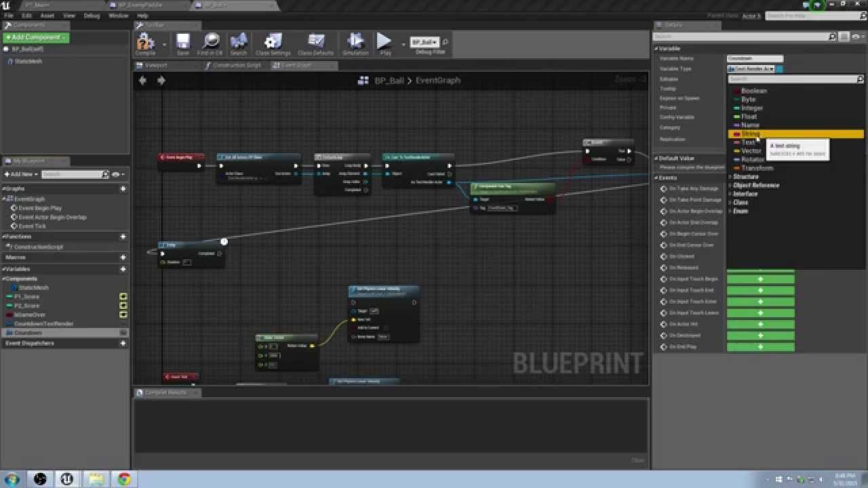This screenshot has width=868, height=488.
Task: Open Compile options dropdown arrow
Action: 164,44
